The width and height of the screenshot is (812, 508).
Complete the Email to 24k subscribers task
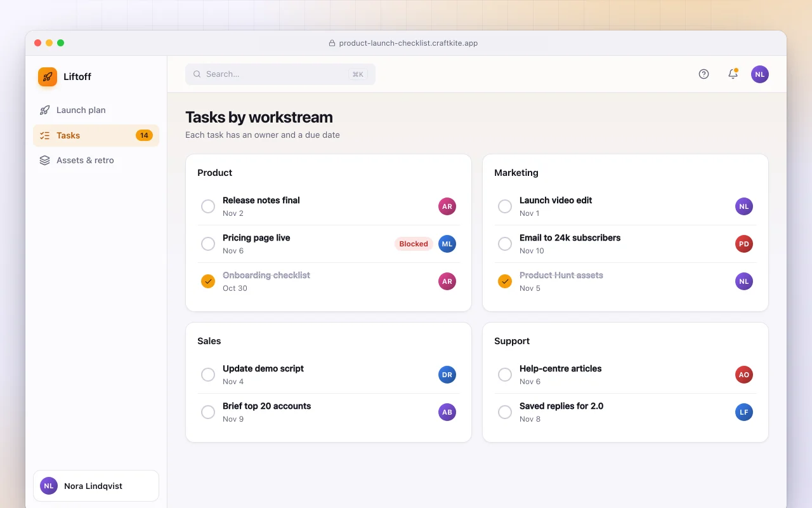tap(505, 244)
